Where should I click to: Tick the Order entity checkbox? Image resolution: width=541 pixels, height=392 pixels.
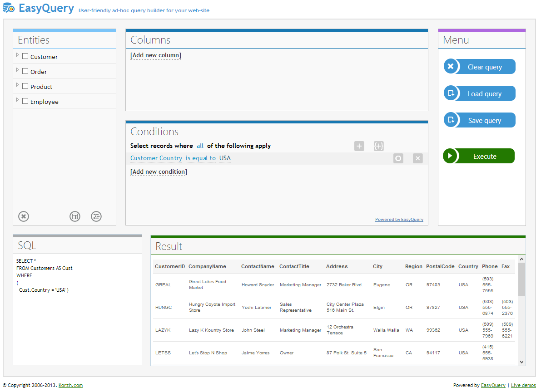(25, 72)
